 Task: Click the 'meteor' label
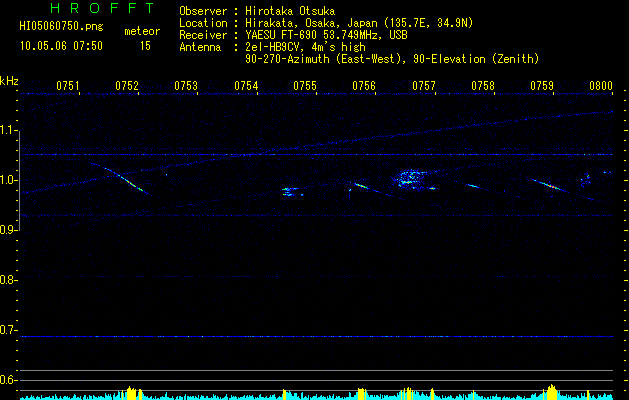pyautogui.click(x=142, y=31)
